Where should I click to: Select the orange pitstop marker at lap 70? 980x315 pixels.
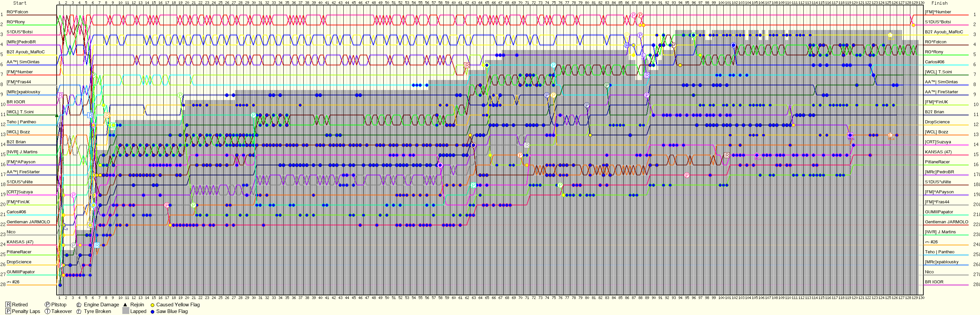(x=520, y=155)
